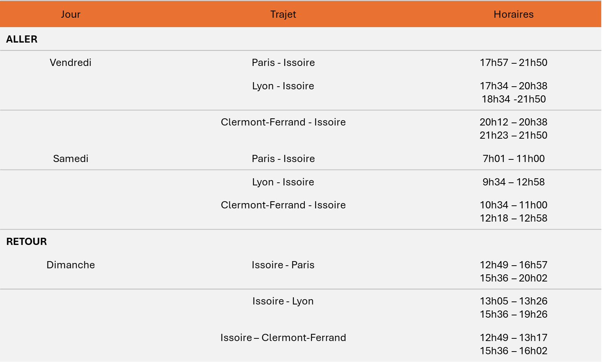The image size is (602, 364).
Task: Select the Issoire - Paris route
Action: point(283,265)
